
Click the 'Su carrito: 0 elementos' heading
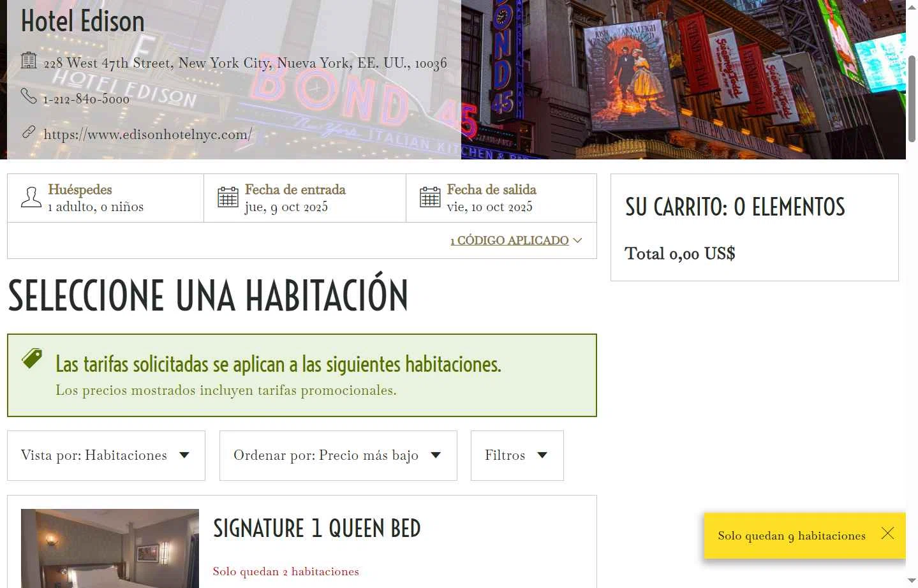pos(735,207)
